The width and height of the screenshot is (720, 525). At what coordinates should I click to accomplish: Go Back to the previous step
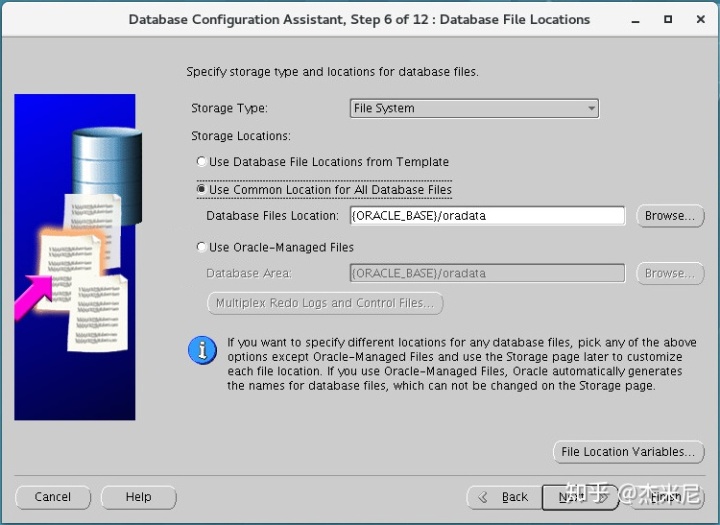504,497
